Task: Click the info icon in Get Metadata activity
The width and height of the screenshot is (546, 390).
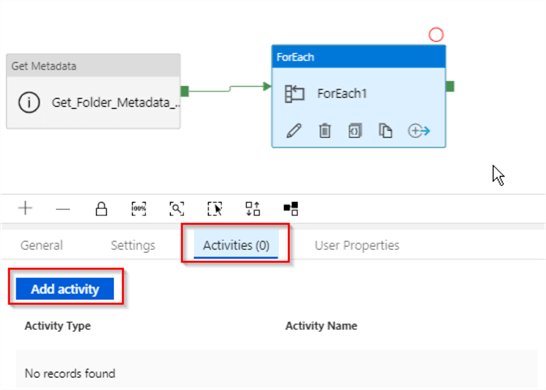Action: coord(29,102)
